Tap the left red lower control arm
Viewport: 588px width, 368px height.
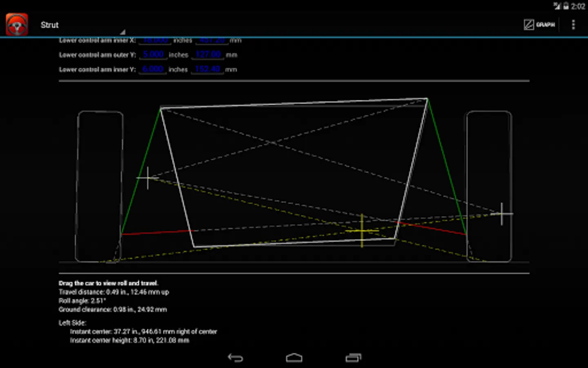click(x=158, y=232)
